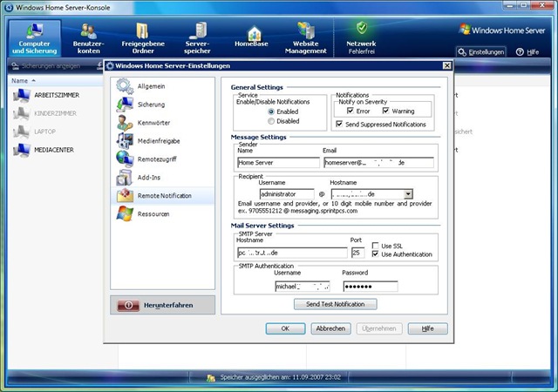Click the Kennwörter user-key icon
This screenshot has width=558, height=392.
pyautogui.click(x=125, y=123)
